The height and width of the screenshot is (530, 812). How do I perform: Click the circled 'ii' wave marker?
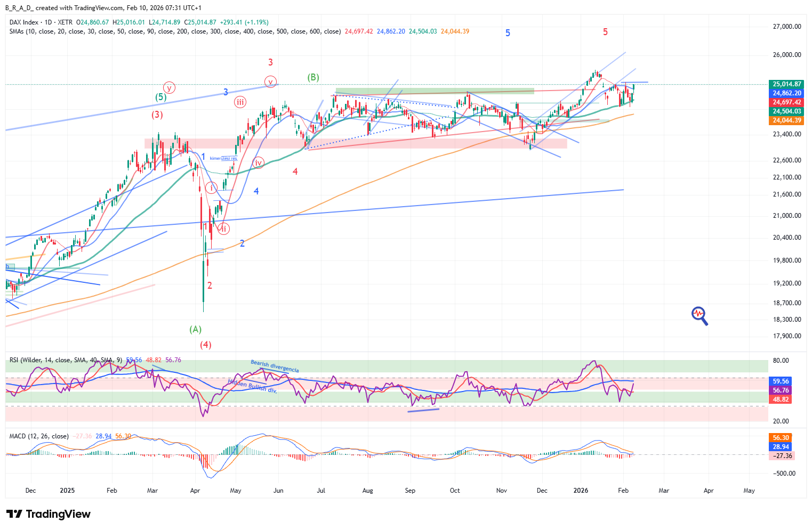click(x=224, y=229)
